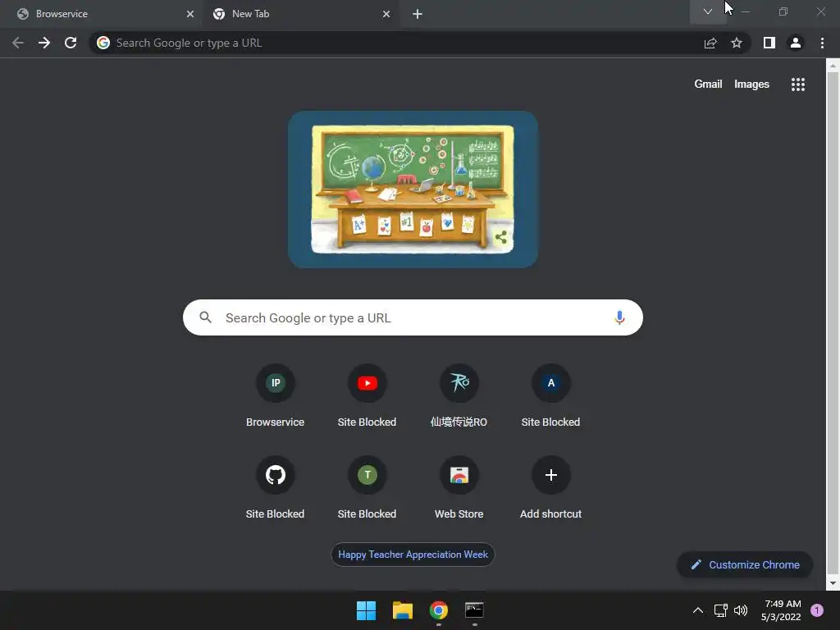Screen dimensions: 840x630
Task: Open the Google apps grid
Action: pos(798,84)
